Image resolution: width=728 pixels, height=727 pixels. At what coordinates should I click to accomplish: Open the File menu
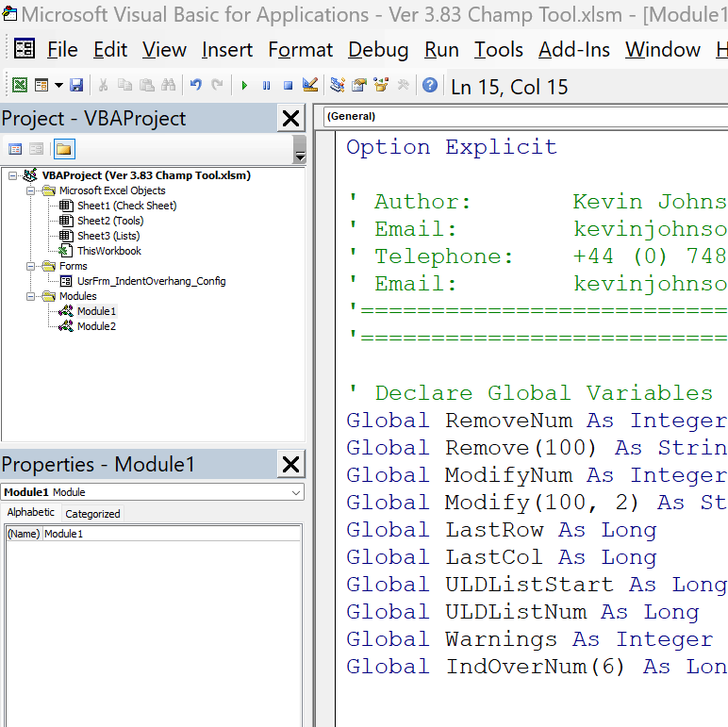coord(62,50)
